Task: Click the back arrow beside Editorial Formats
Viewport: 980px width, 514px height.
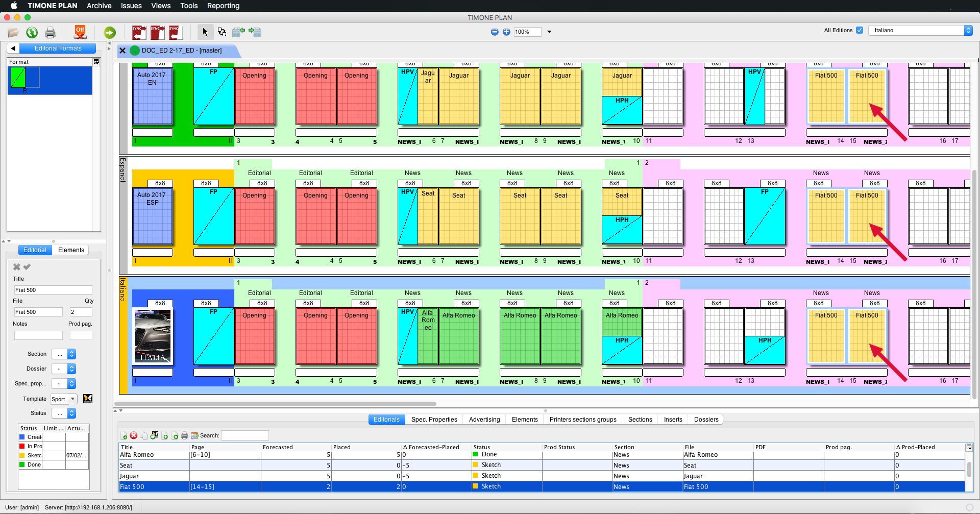Action: click(x=13, y=48)
